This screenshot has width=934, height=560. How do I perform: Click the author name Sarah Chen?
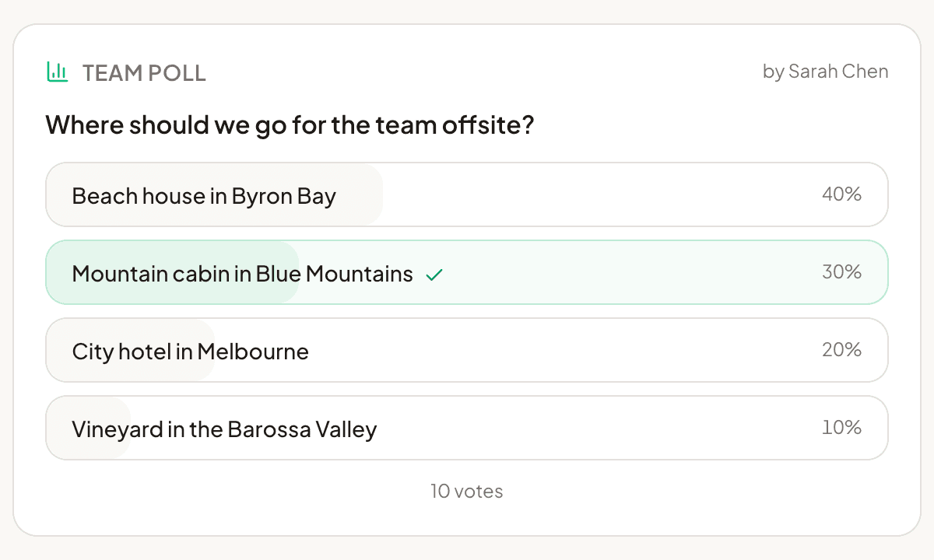[825, 71]
